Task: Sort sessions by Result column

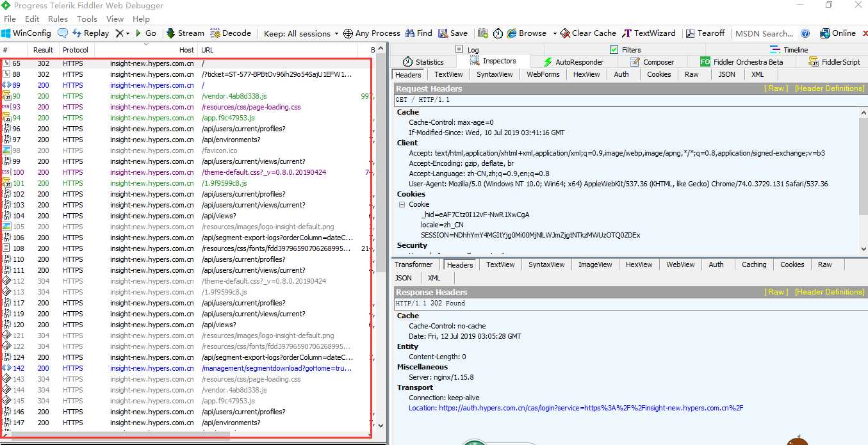Action: [x=44, y=50]
